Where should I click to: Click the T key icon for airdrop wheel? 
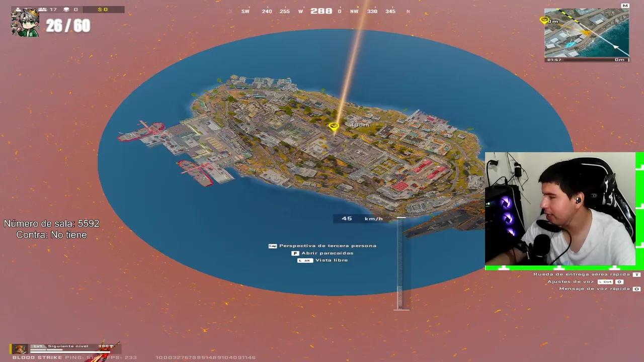click(x=636, y=275)
